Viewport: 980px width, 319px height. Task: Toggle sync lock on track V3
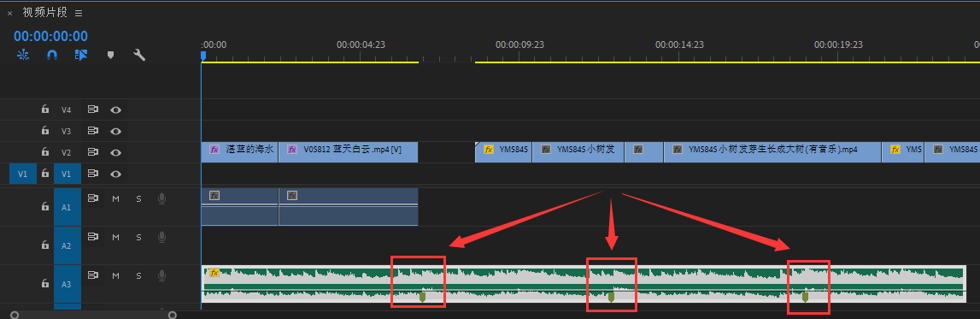[x=93, y=131]
